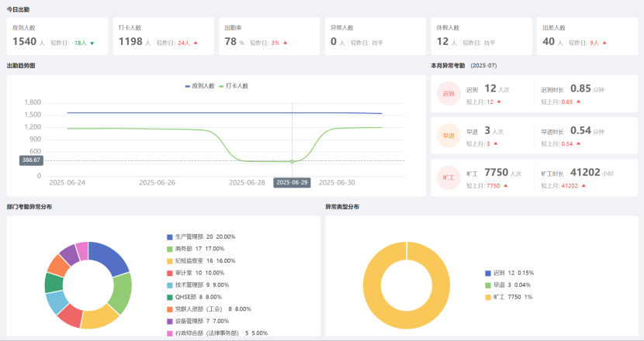This screenshot has height=341, width=644.
Task: Click the 迟到 round pink badge icon
Action: pyautogui.click(x=449, y=95)
